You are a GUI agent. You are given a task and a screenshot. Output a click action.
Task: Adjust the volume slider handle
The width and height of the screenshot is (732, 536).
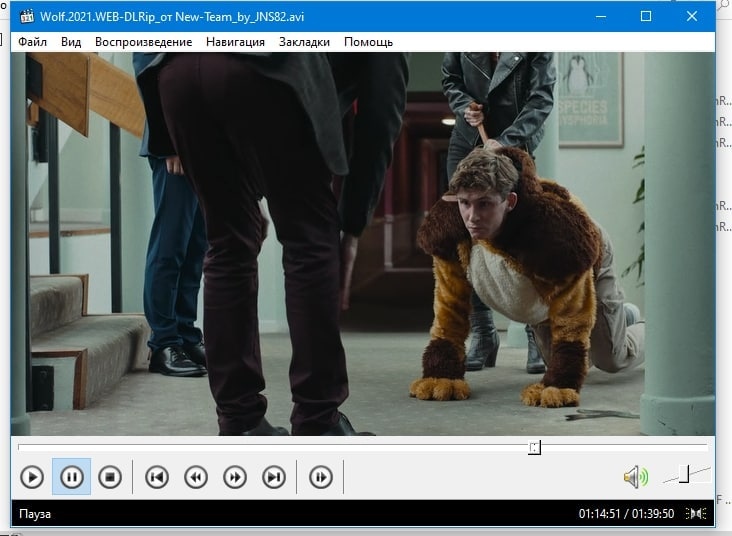point(684,474)
